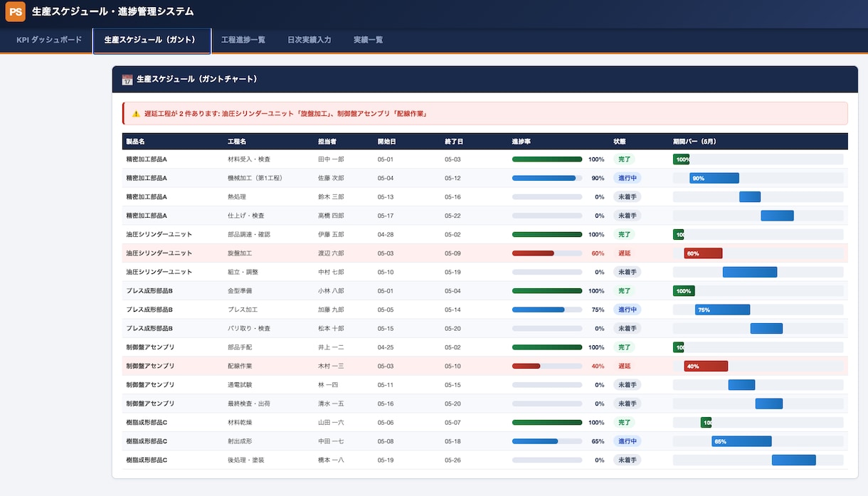Click the 100% Gantt bar for 金型準備
Image resolution: width=868 pixels, height=496 pixels.
coord(684,291)
